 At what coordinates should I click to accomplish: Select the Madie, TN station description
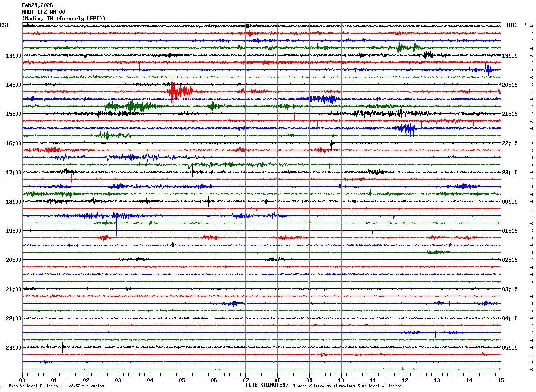(64, 19)
